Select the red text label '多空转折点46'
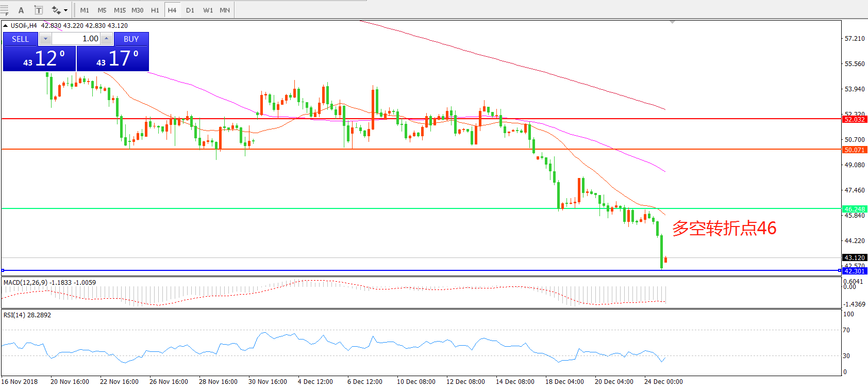This screenshot has height=388, width=868. pyautogui.click(x=724, y=228)
